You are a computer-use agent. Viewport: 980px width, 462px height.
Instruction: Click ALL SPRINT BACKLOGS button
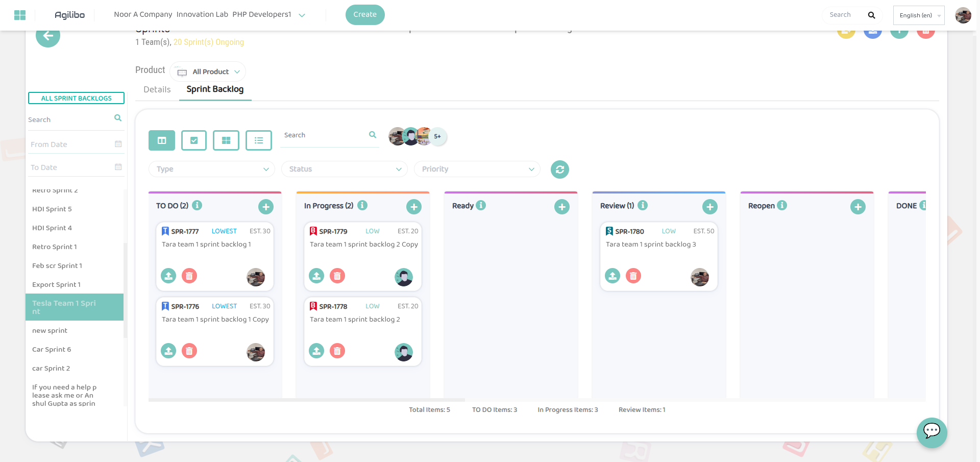[76, 98]
